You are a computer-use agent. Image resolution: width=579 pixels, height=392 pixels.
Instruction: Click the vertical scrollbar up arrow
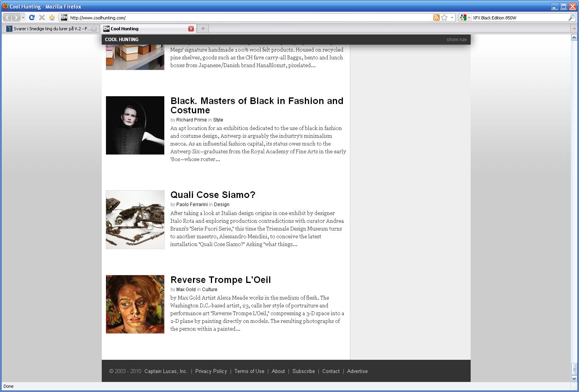574,38
